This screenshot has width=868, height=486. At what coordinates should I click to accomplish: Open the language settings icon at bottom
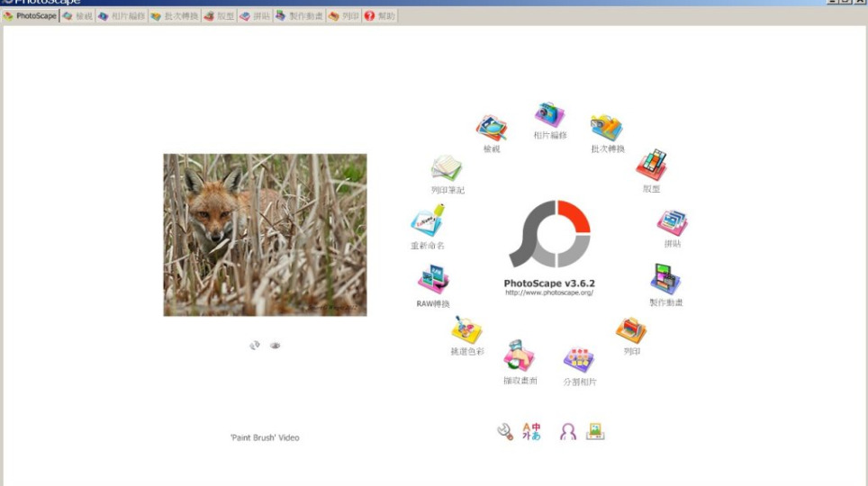coord(532,431)
